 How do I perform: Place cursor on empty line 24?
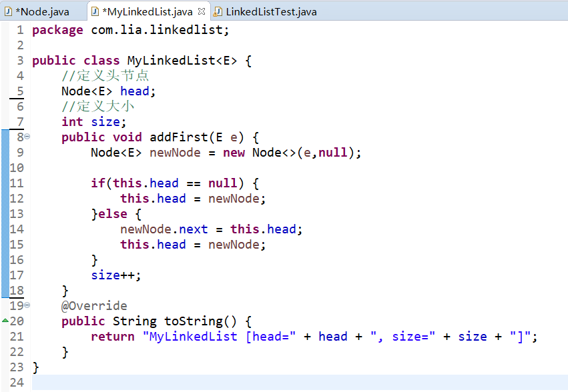tap(299, 382)
